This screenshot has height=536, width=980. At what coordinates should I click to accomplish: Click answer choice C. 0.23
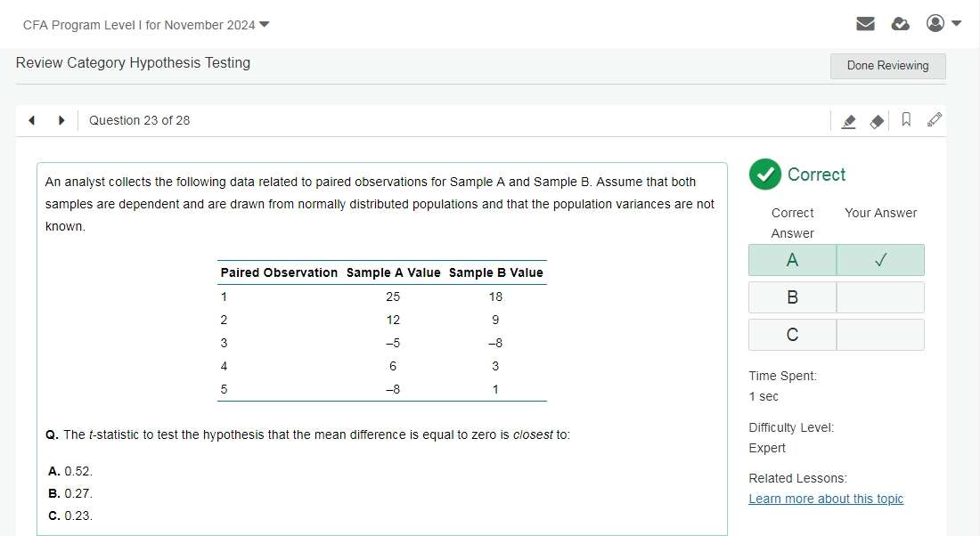coord(70,516)
